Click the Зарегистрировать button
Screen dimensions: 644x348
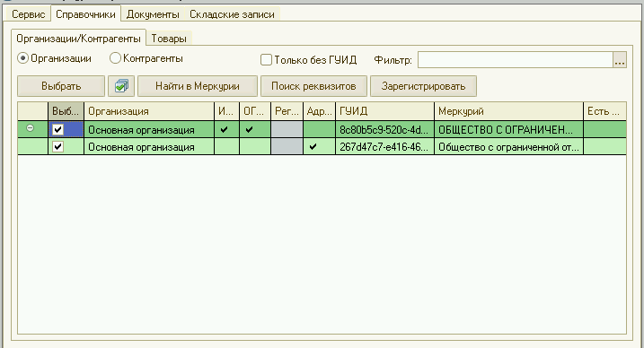tap(423, 86)
